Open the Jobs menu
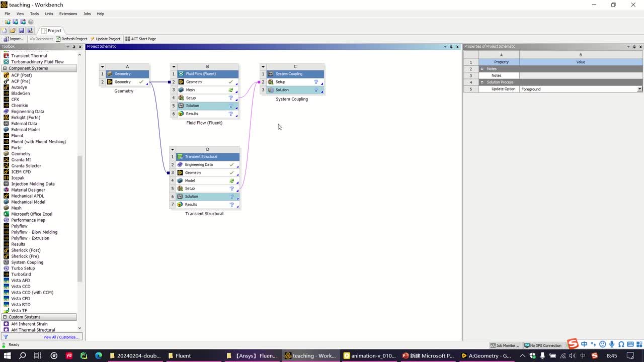The image size is (644, 362). point(87,14)
